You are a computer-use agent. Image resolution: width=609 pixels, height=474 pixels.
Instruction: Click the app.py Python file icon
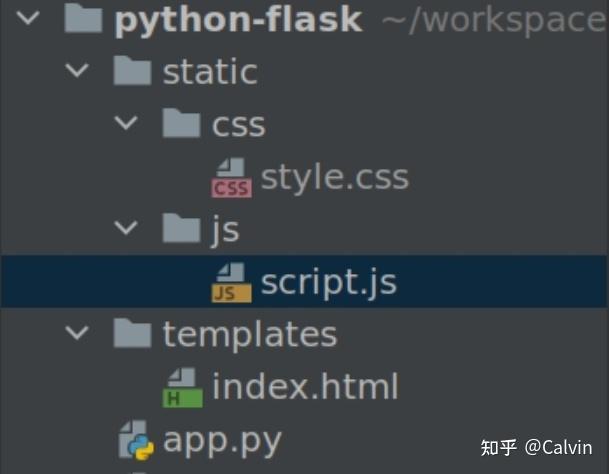click(137, 439)
